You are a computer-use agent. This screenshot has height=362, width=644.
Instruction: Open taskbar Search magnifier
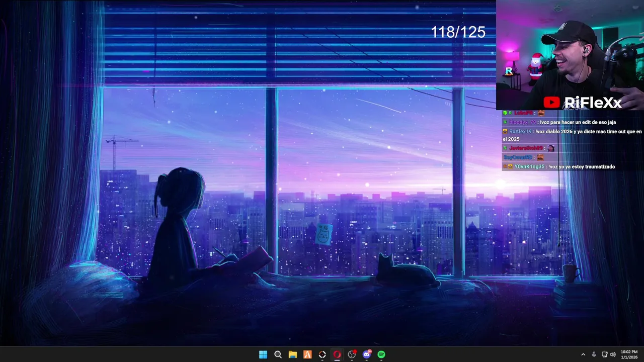278,354
